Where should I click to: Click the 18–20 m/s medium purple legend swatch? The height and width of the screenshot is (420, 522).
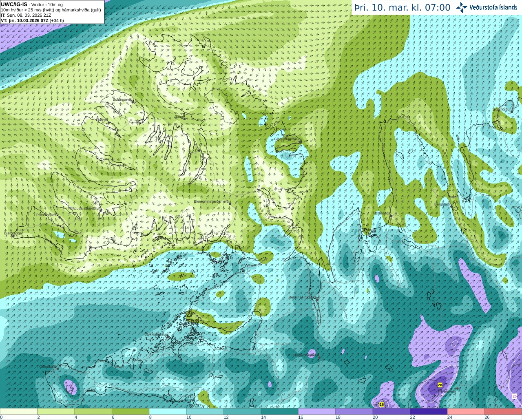coord(354,411)
